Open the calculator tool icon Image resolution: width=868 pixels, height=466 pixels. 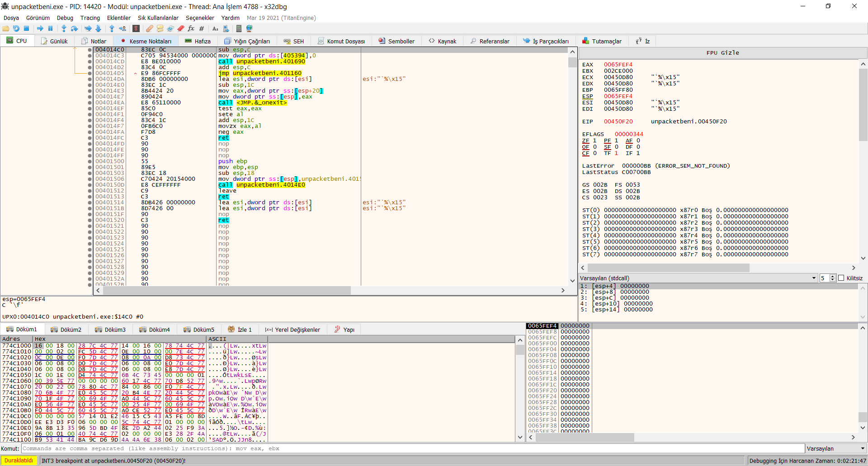(x=239, y=28)
